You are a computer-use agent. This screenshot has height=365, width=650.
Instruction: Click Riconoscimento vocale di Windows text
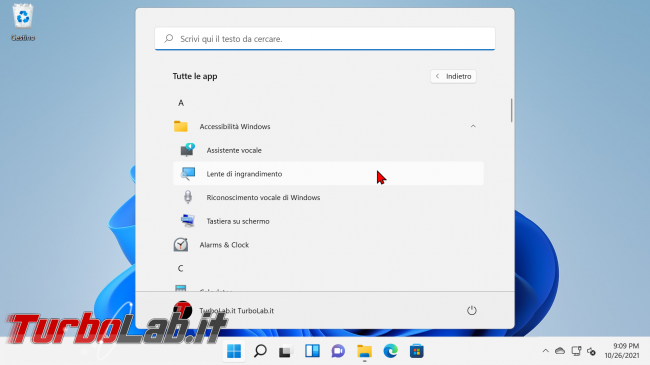(x=263, y=197)
